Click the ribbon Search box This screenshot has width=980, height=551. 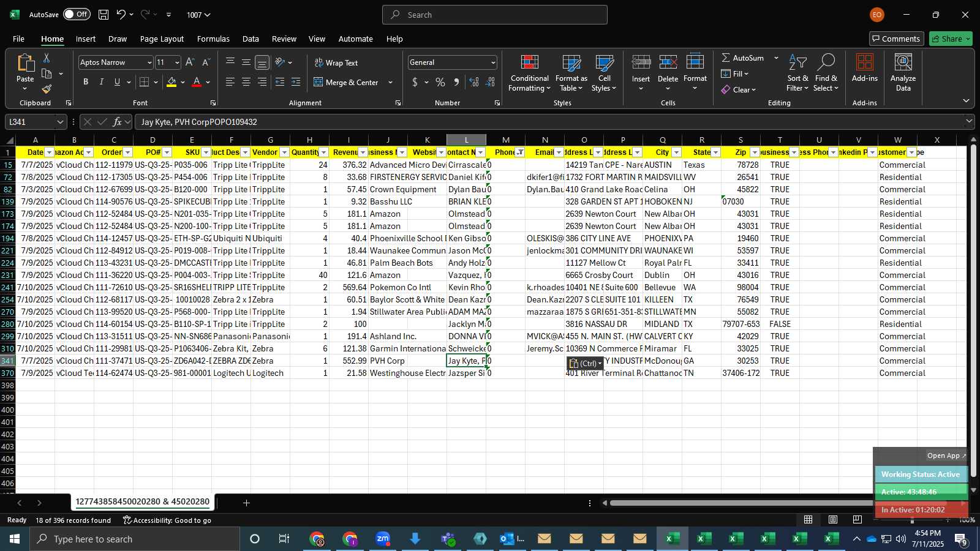pos(495,15)
